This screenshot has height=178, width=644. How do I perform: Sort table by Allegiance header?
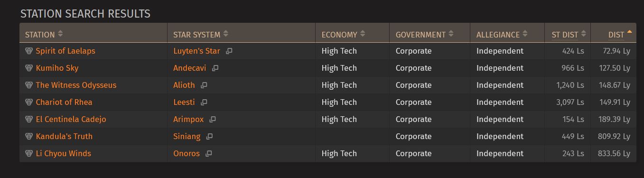click(502, 34)
